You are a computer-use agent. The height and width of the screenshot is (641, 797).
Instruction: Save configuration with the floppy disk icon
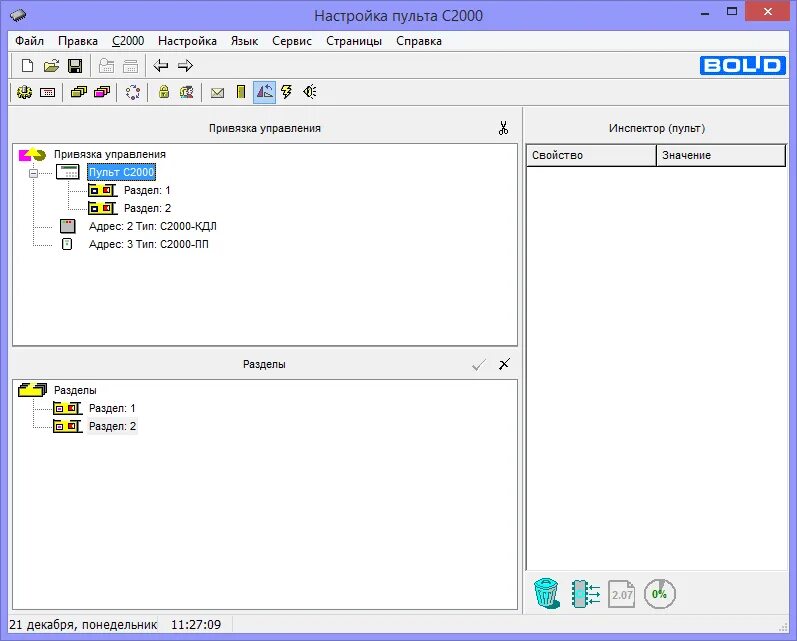tap(75, 66)
